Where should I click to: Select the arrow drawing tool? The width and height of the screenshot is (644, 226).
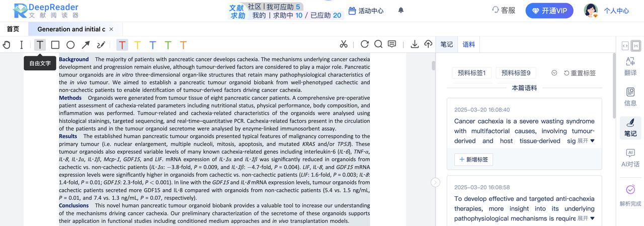coord(86,45)
